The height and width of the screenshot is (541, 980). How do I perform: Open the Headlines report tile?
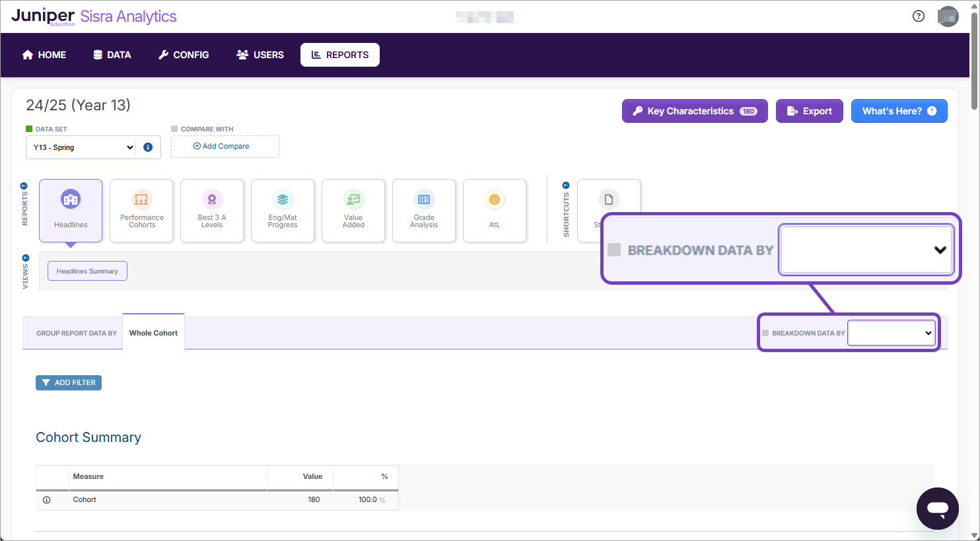coord(71,211)
